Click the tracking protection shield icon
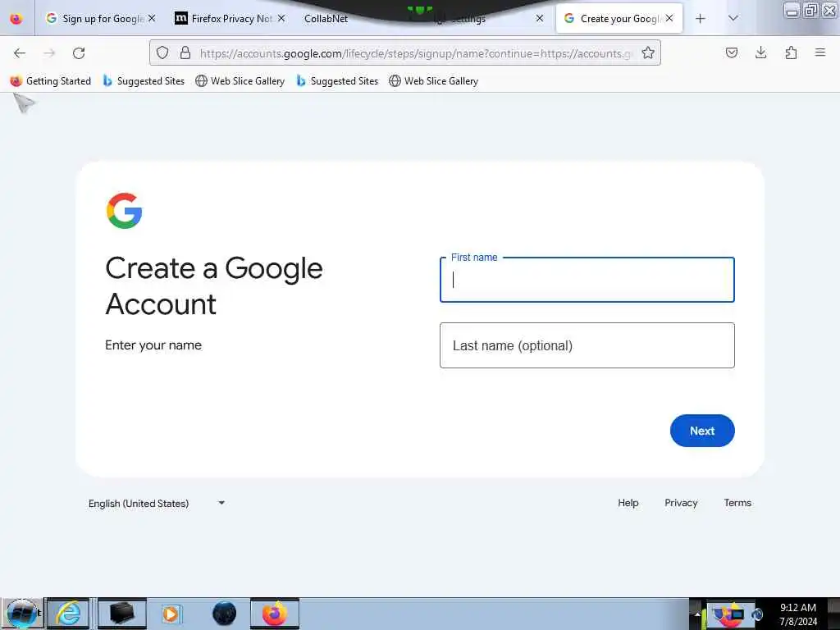 [x=162, y=52]
